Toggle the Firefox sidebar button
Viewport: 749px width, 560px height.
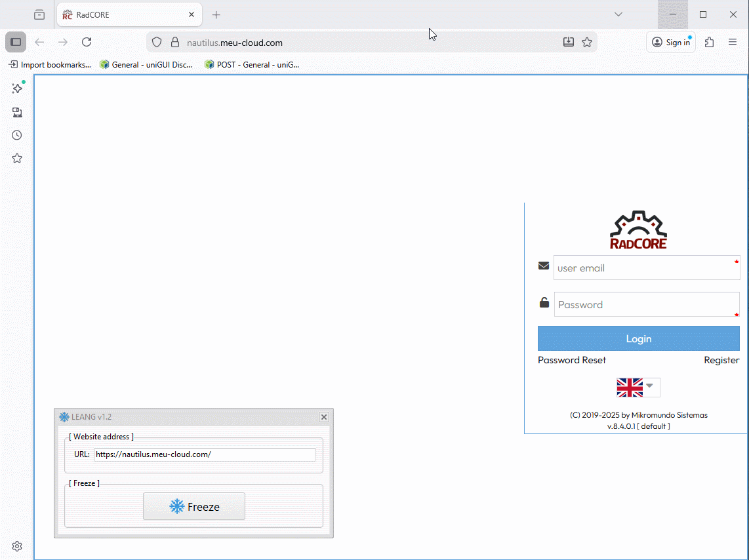point(16,42)
